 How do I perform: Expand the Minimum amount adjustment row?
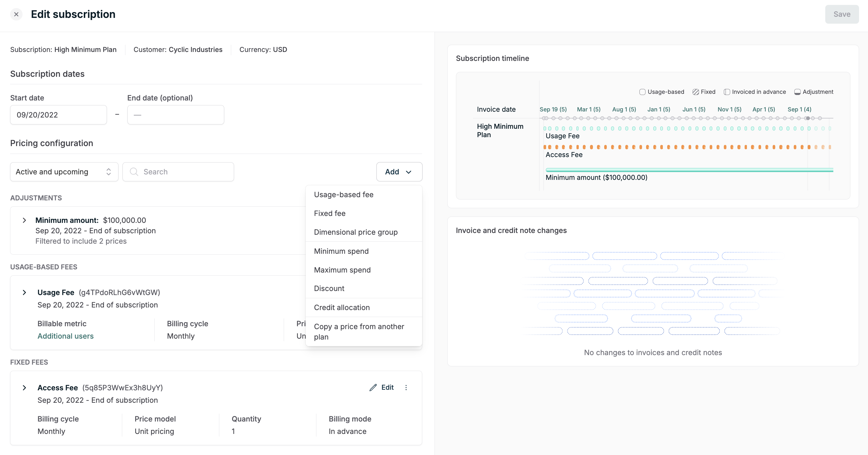tap(24, 220)
